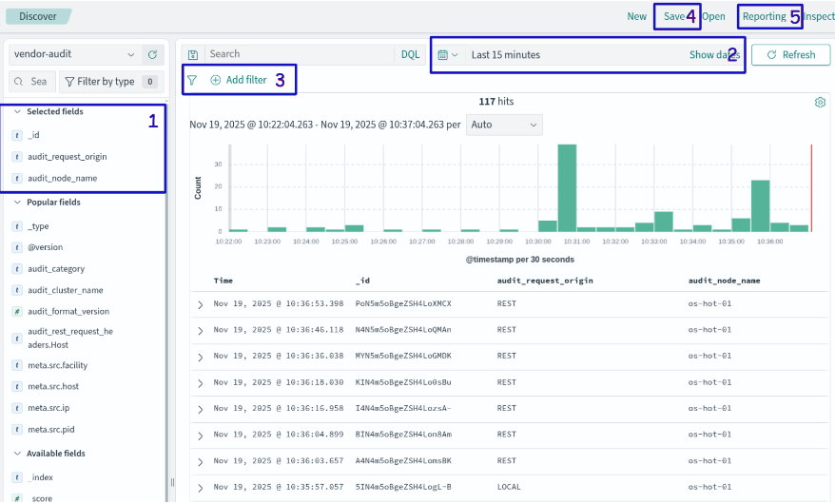This screenshot has height=504, width=835.
Task: Collapse the Popular fields section
Action: pos(17,203)
